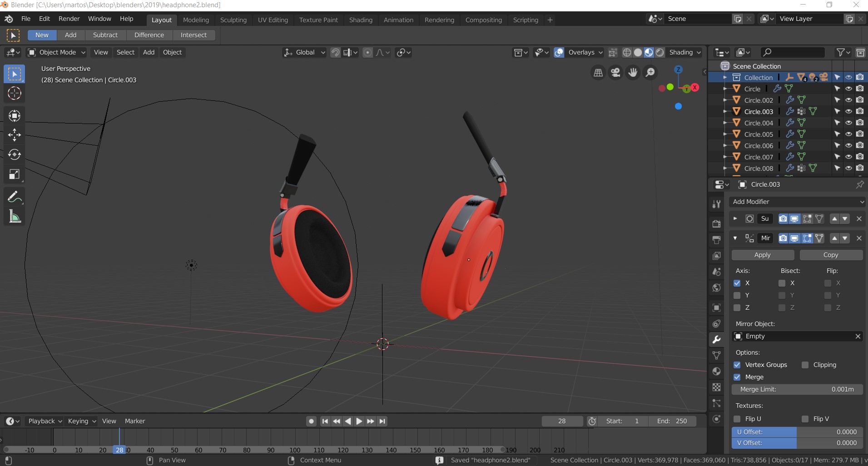Select the Rotate tool in toolbar

(15, 154)
